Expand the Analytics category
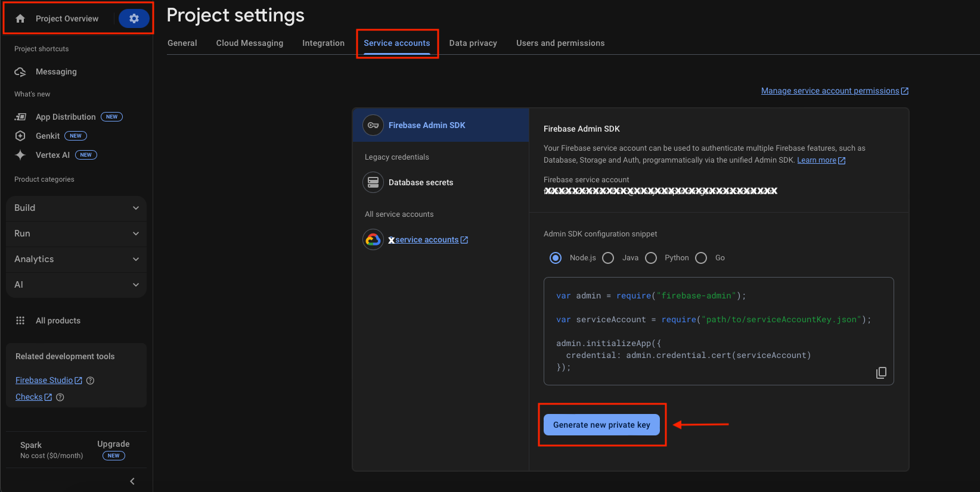The image size is (980, 492). [x=76, y=259]
